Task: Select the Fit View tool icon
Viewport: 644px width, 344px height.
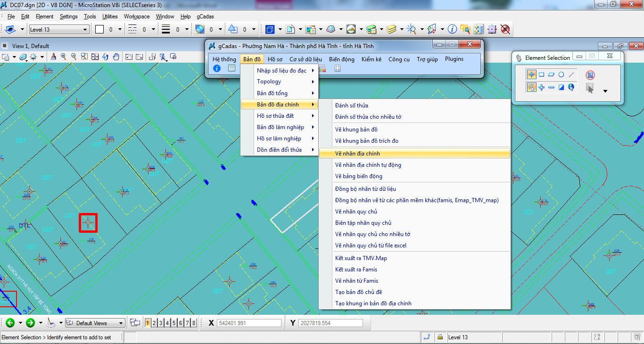Action: tap(95, 57)
